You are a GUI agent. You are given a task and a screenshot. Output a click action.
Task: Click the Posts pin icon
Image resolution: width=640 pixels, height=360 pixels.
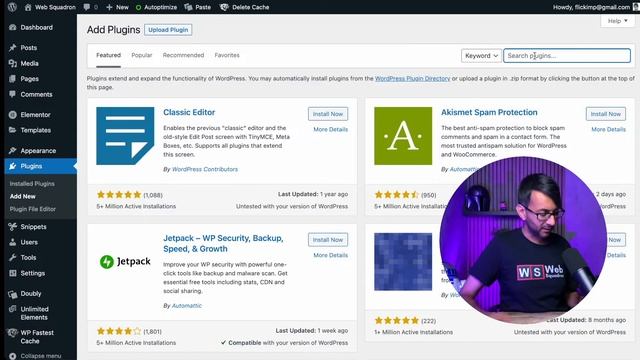tap(13, 48)
